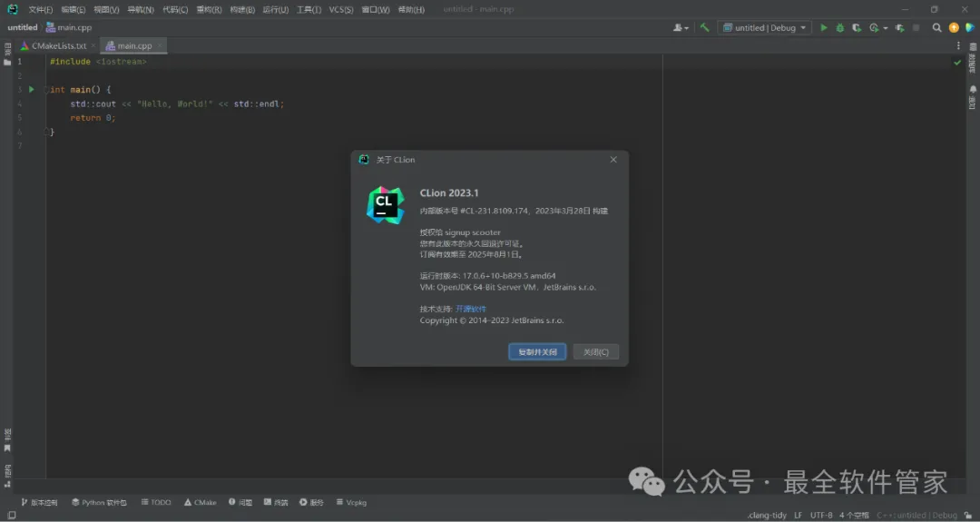Click 4 个空格 indent setting in status bar
The image size is (980, 522).
(855, 515)
